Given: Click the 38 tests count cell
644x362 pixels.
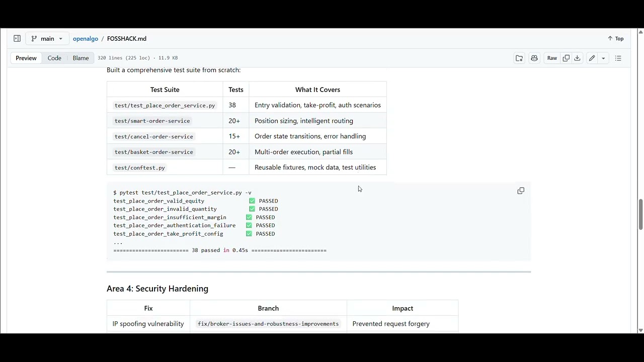Looking at the screenshot, I should [x=236, y=105].
